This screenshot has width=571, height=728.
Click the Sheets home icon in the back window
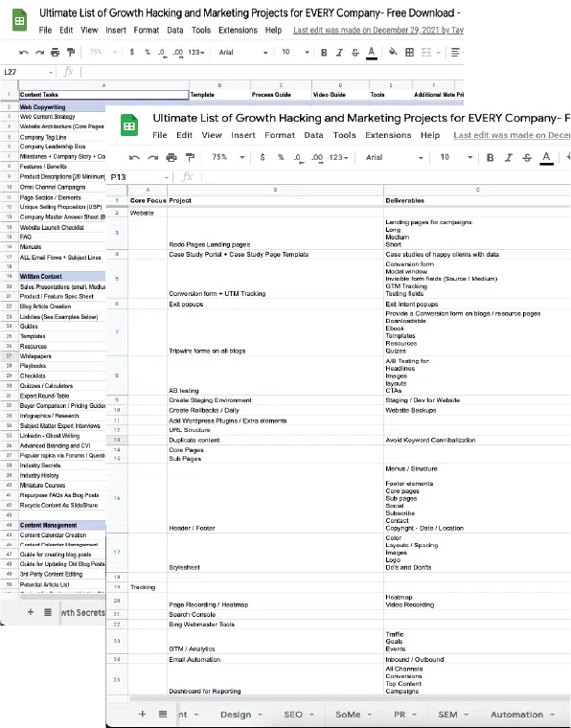point(19,21)
